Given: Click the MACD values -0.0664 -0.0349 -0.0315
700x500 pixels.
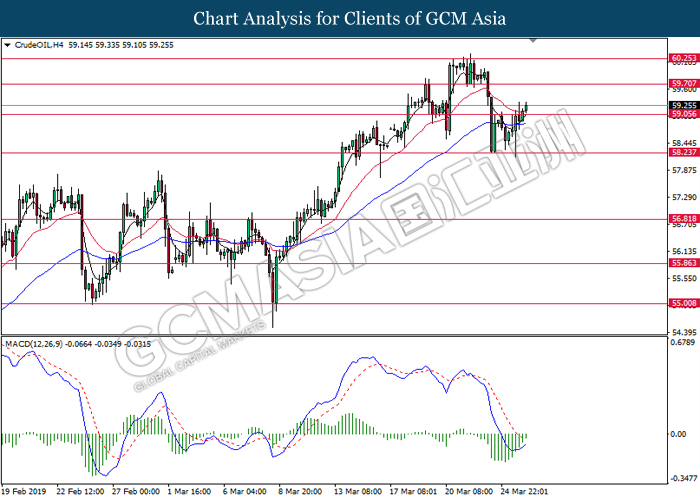Looking at the screenshot, I should [x=109, y=344].
